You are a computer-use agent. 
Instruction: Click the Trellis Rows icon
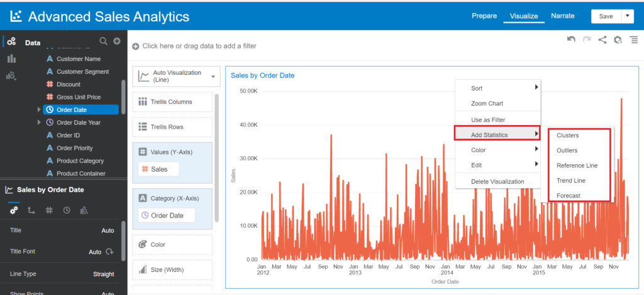pos(143,127)
